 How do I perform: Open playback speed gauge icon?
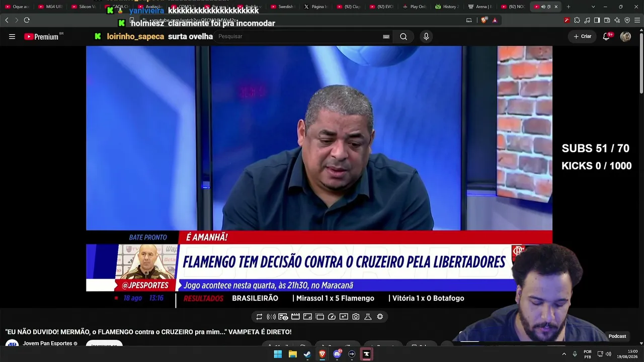(332, 317)
